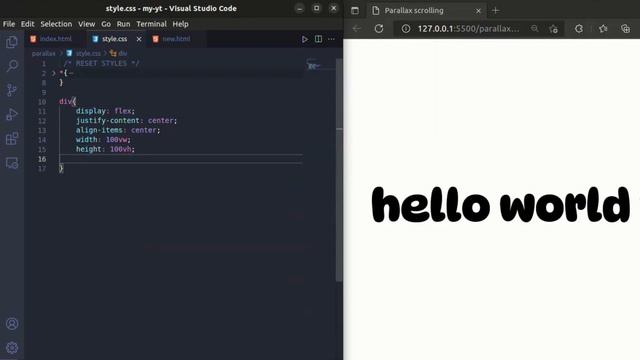Click the RESET STYLES comment line
The height and width of the screenshot is (360, 640).
pos(101,63)
